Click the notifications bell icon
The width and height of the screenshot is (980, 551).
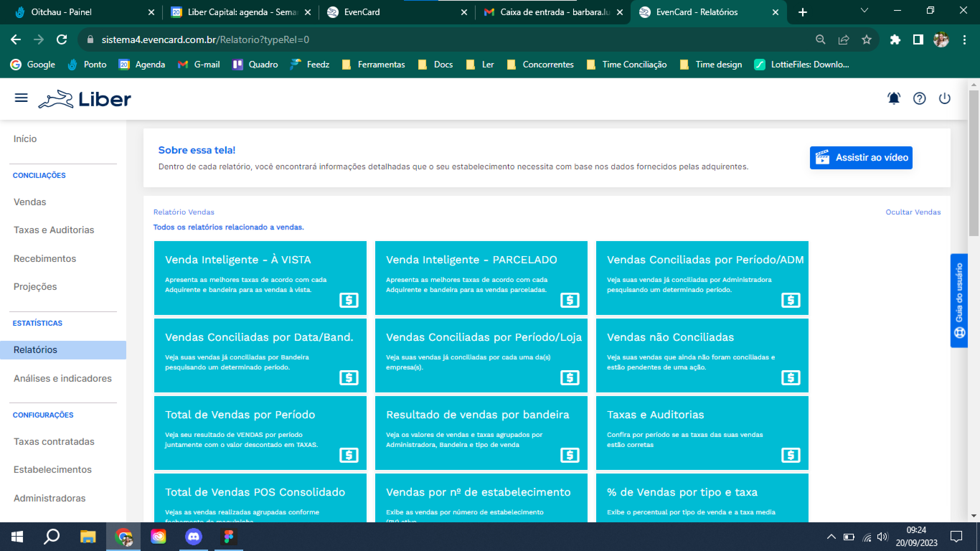(x=894, y=99)
